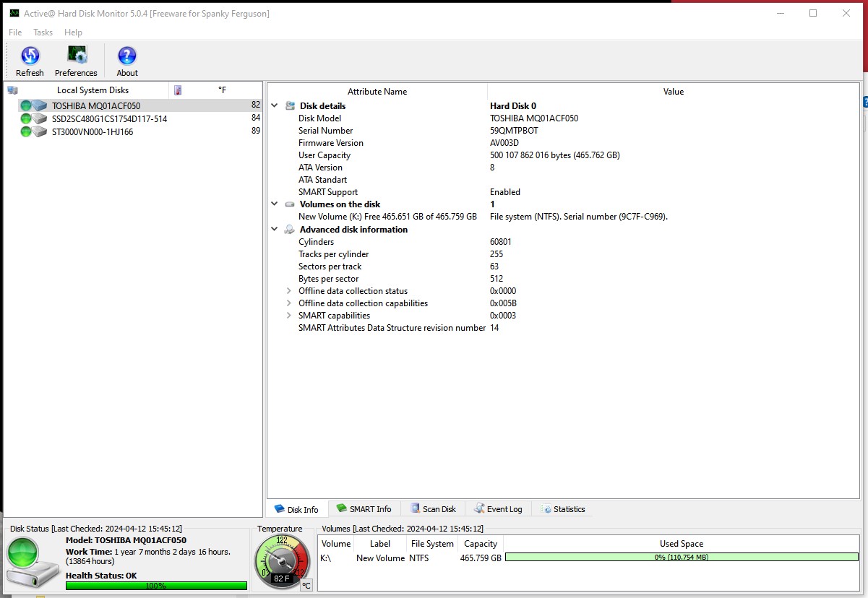Switch to the Statistics tab

tap(562, 508)
